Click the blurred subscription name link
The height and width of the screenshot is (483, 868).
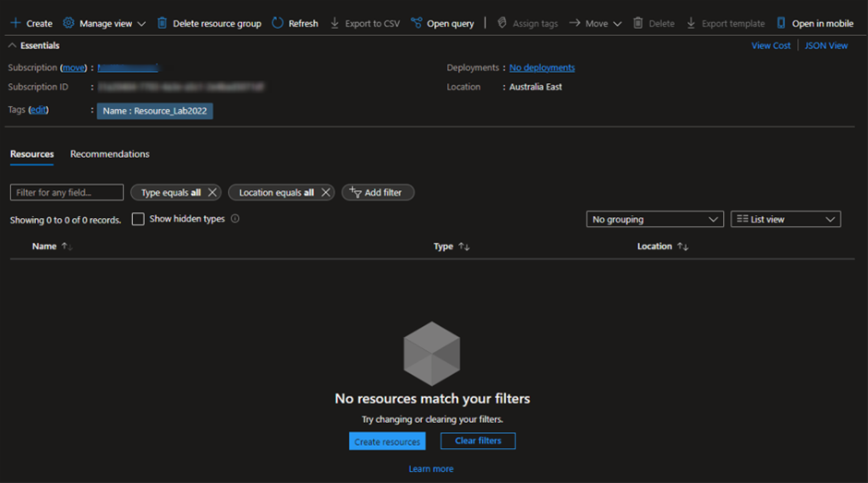(127, 67)
